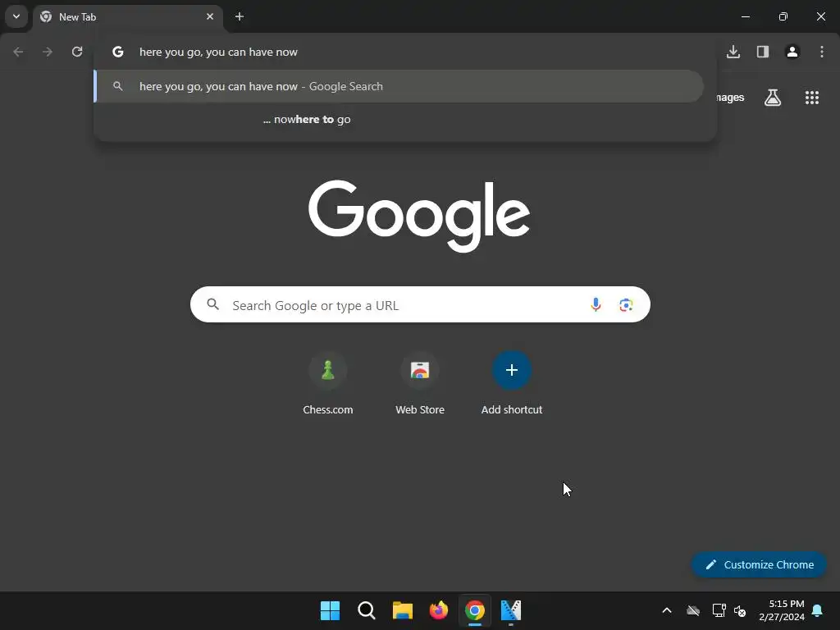Open the profile avatar menu
Viewport: 840px width, 630px height.
coord(792,52)
